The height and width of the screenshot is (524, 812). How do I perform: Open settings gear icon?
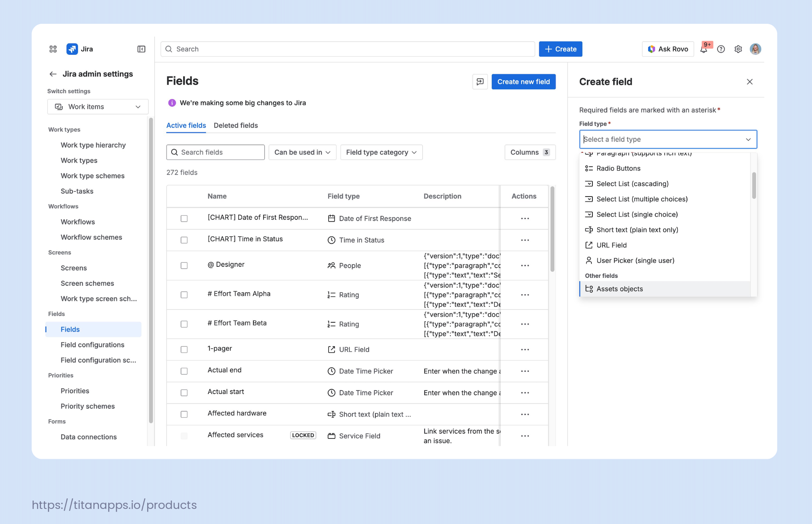(x=738, y=49)
